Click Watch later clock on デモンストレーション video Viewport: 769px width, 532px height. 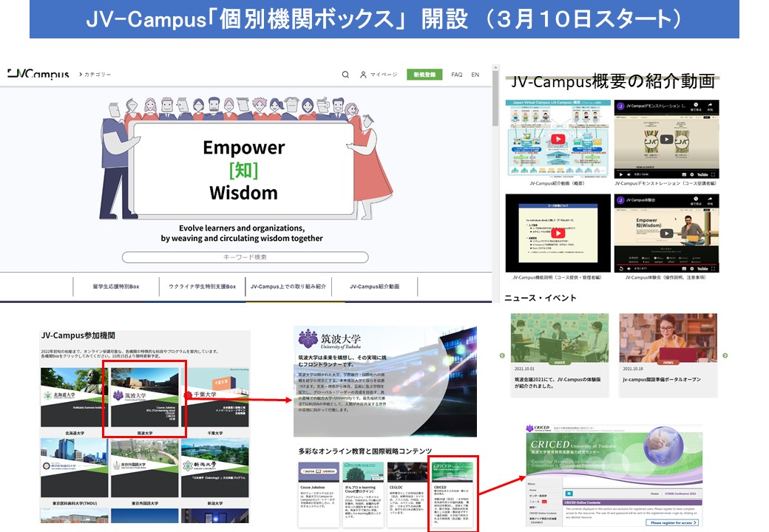click(696, 106)
